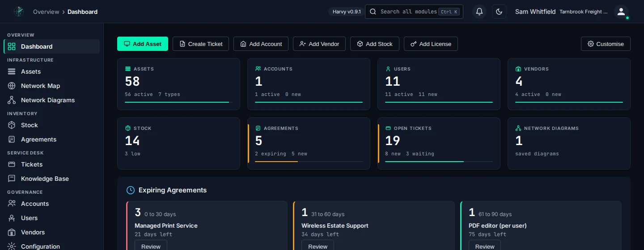Click the Open Tickets card icon
The height and width of the screenshot is (250, 644).
(x=388, y=128)
